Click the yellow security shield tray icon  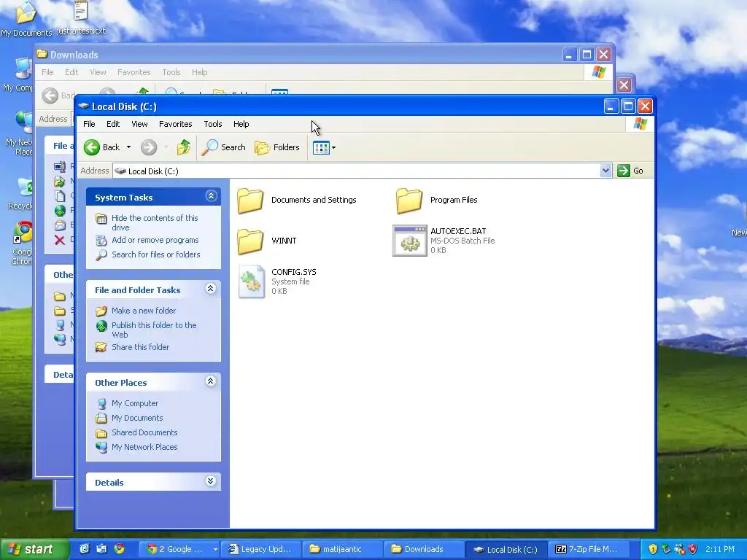coord(653,549)
